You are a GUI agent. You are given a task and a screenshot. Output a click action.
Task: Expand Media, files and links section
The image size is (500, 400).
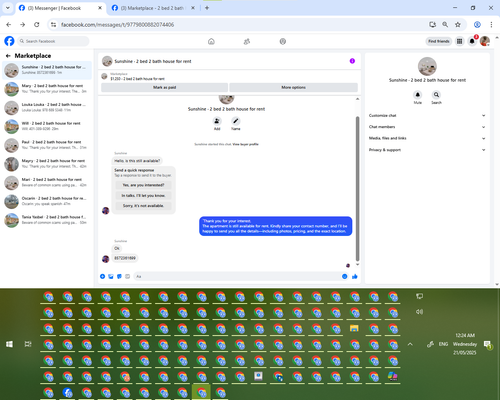point(427,138)
